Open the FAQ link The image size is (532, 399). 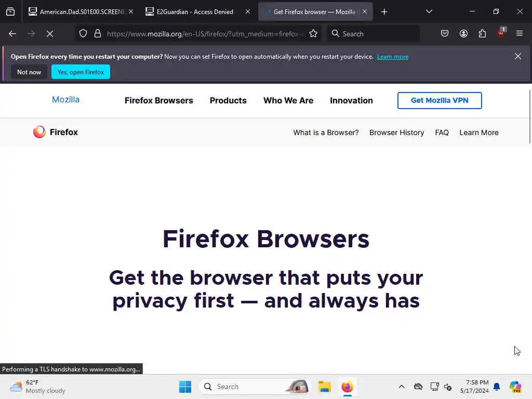click(442, 132)
